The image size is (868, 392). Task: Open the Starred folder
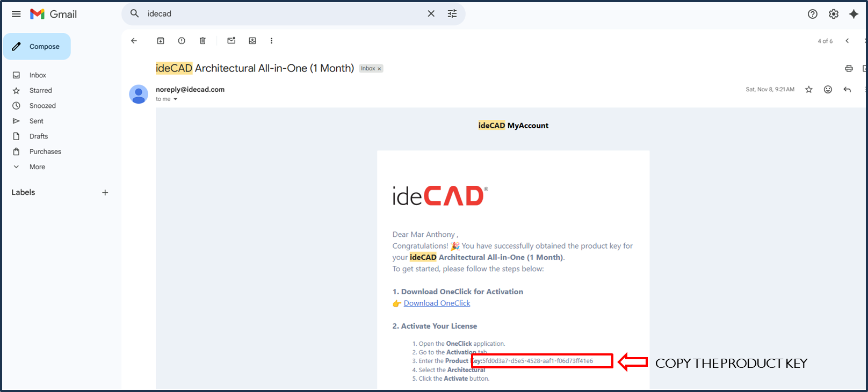click(41, 90)
